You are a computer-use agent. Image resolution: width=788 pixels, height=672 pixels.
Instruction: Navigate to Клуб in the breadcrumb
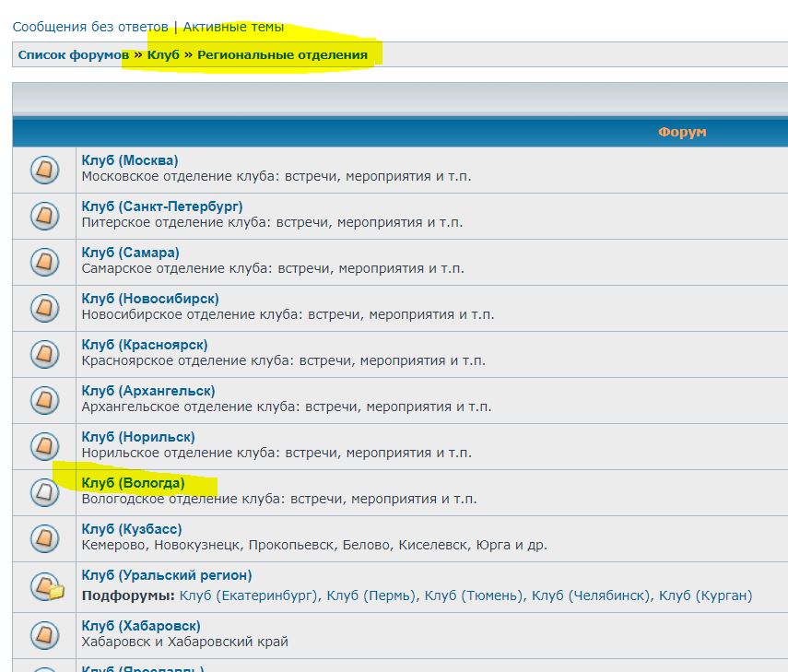click(x=163, y=55)
